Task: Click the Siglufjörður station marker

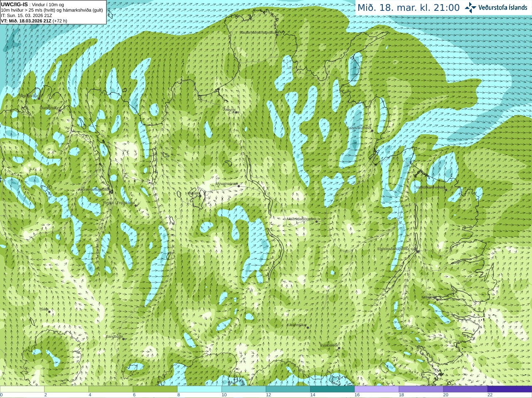Action: coord(39,98)
